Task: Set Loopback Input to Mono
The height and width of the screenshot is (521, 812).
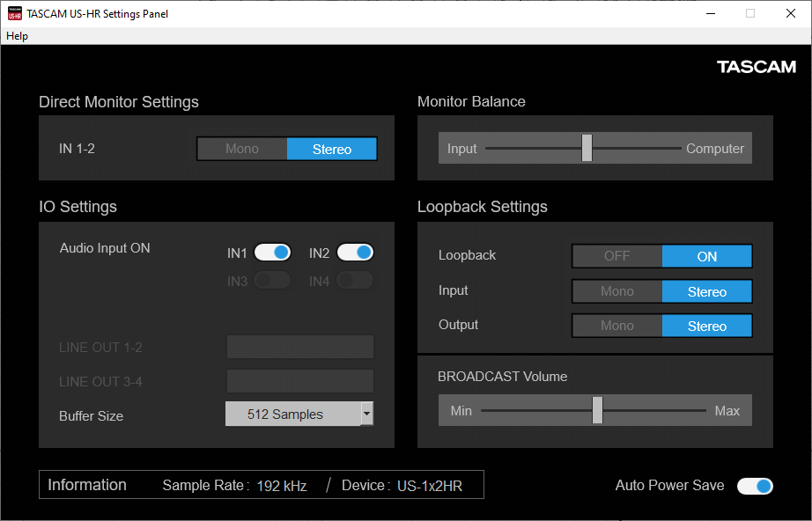Action: 616,291
